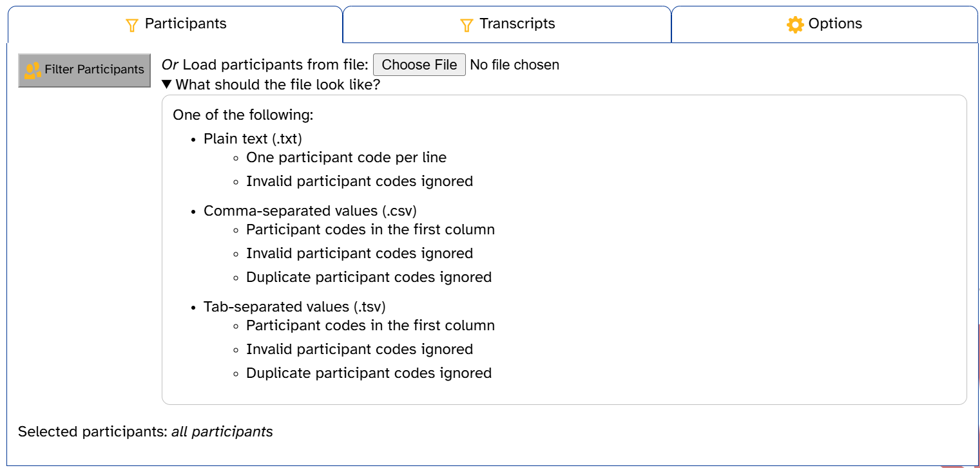Click the "Comma-separated values (.csv)" list item
This screenshot has height=468, width=980.
(x=311, y=211)
